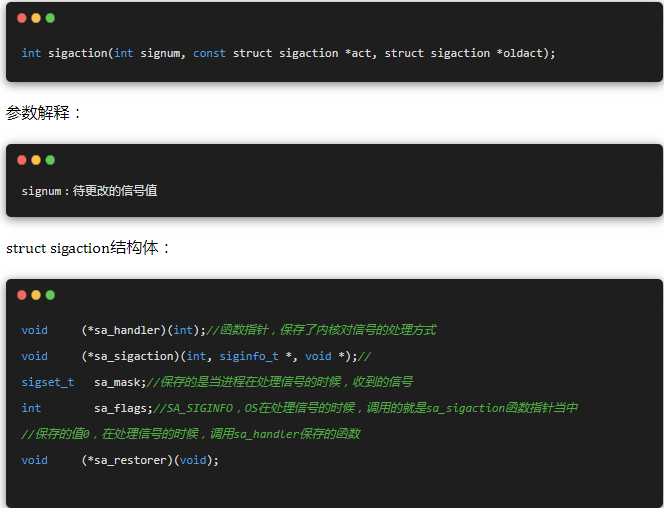Click the 参数解释 heading text
Image resolution: width=664 pixels, height=508 pixels.
click(x=44, y=113)
